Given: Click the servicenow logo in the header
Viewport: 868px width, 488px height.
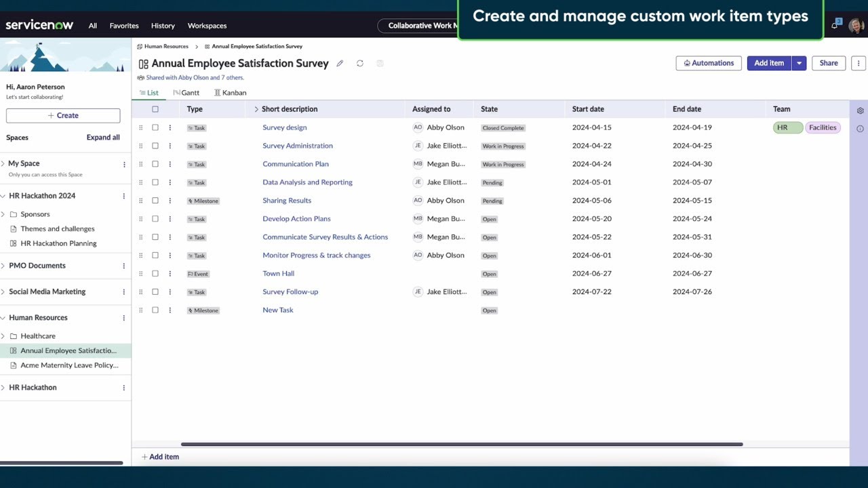Looking at the screenshot, I should (x=39, y=25).
